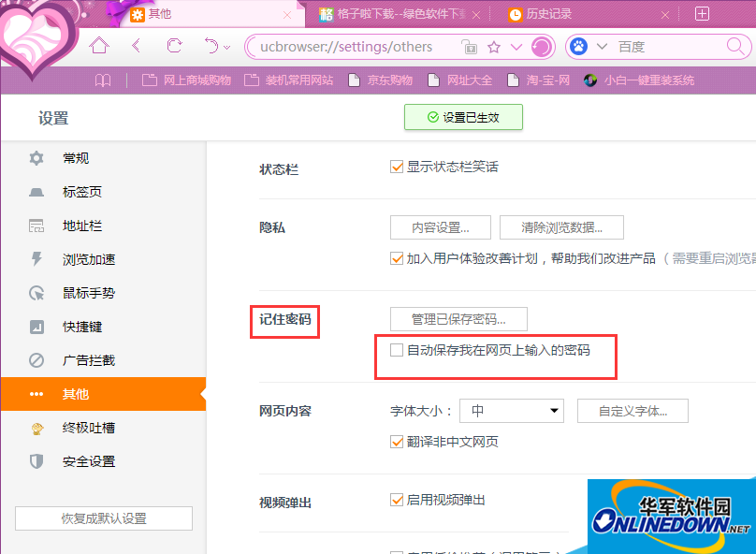The height and width of the screenshot is (554, 756).
Task: Click the 恢复成默认设置 button
Action: [104, 518]
